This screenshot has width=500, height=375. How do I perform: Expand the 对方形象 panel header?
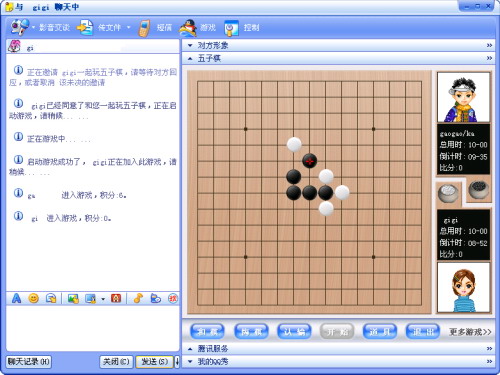pyautogui.click(x=337, y=45)
